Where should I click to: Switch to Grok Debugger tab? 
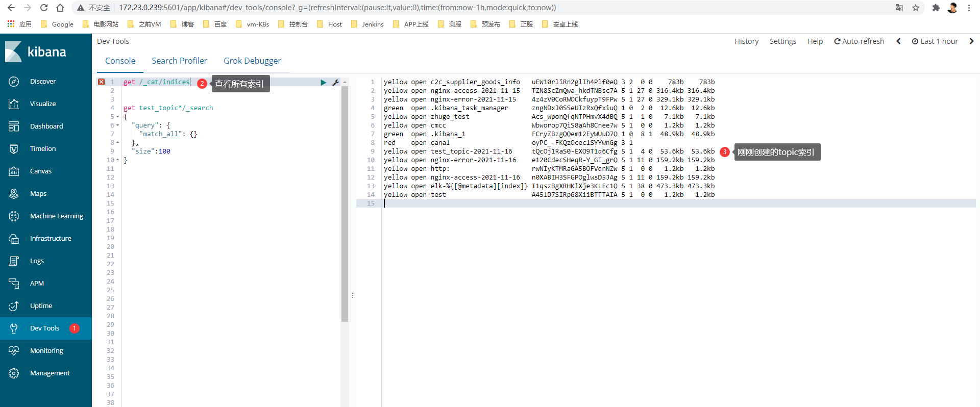[x=252, y=61]
